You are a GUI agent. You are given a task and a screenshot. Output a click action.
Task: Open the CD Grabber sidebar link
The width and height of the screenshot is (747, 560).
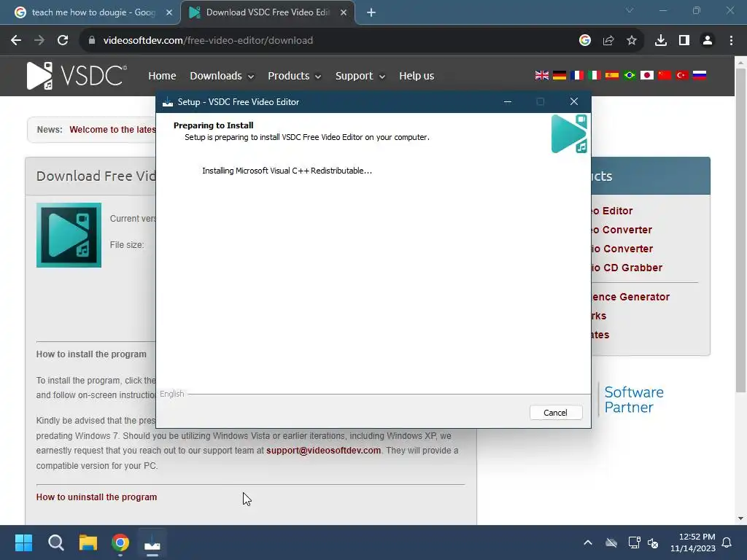(x=627, y=268)
